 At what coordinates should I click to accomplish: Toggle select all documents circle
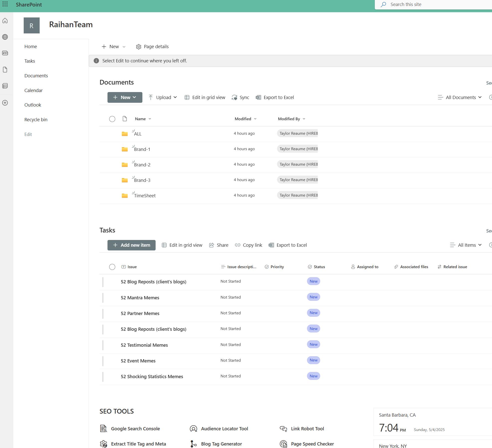click(112, 119)
